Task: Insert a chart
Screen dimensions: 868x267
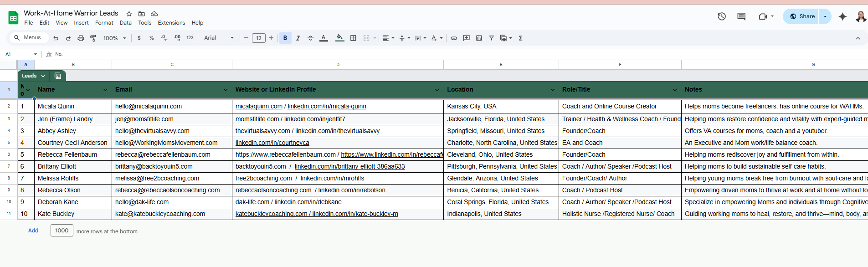Action: [x=479, y=38]
